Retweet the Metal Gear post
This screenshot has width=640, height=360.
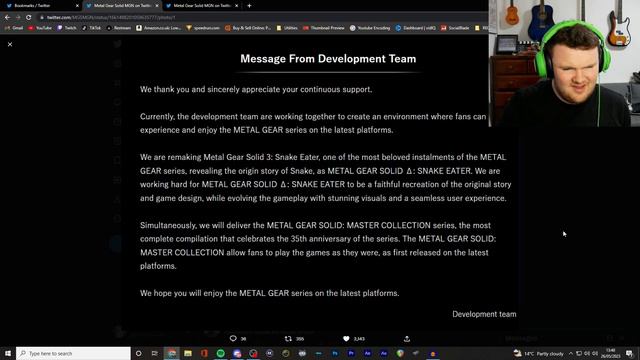click(x=288, y=338)
